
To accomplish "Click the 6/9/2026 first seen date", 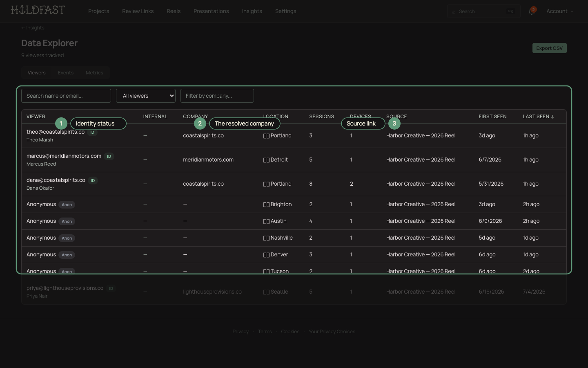I will tap(490, 221).
